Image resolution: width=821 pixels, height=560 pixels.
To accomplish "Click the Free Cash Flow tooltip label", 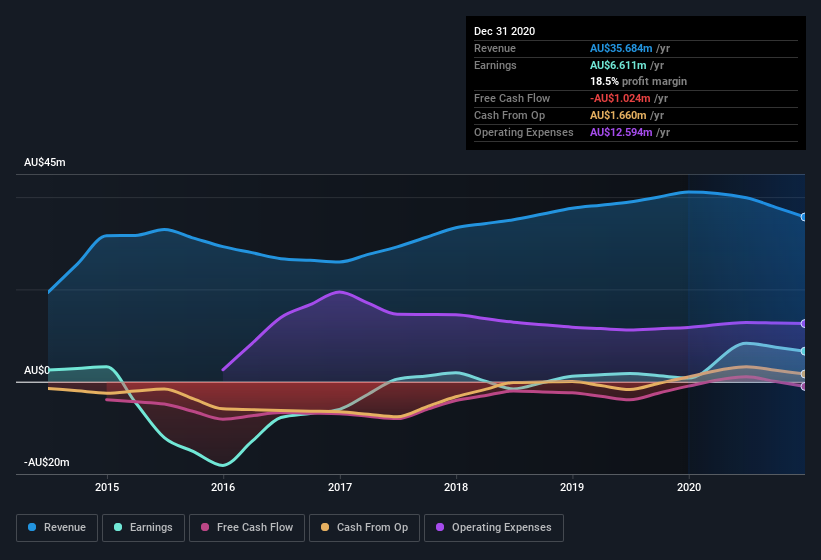I will 512,98.
